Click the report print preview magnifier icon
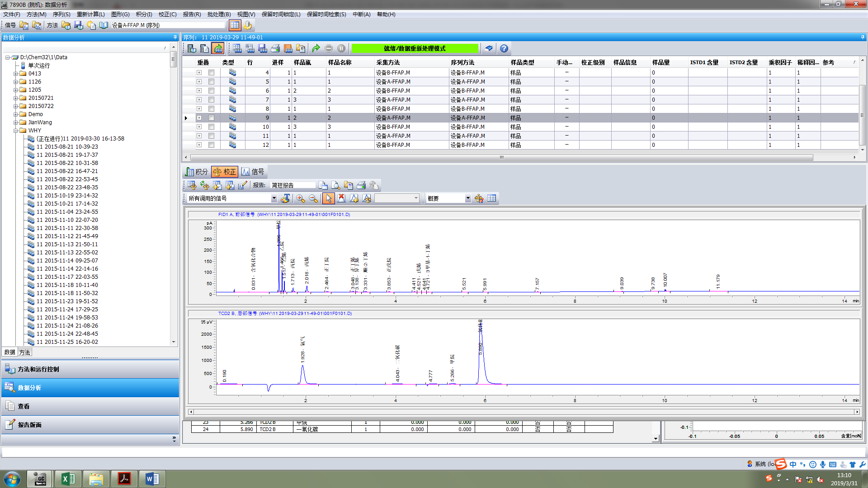Screen dimensions: 868x488 [x=335, y=185]
